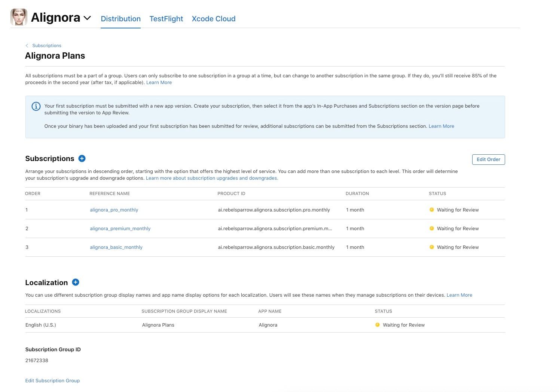The height and width of the screenshot is (392, 559).
Task: Click the Alignora app icon thumbnail
Action: click(19, 17)
